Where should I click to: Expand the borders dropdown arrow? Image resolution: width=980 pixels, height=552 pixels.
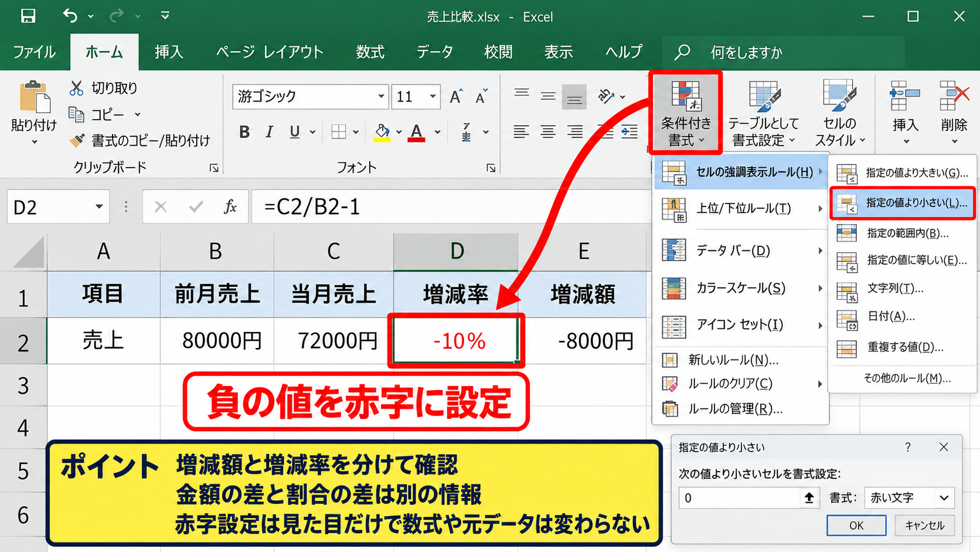[x=356, y=132]
